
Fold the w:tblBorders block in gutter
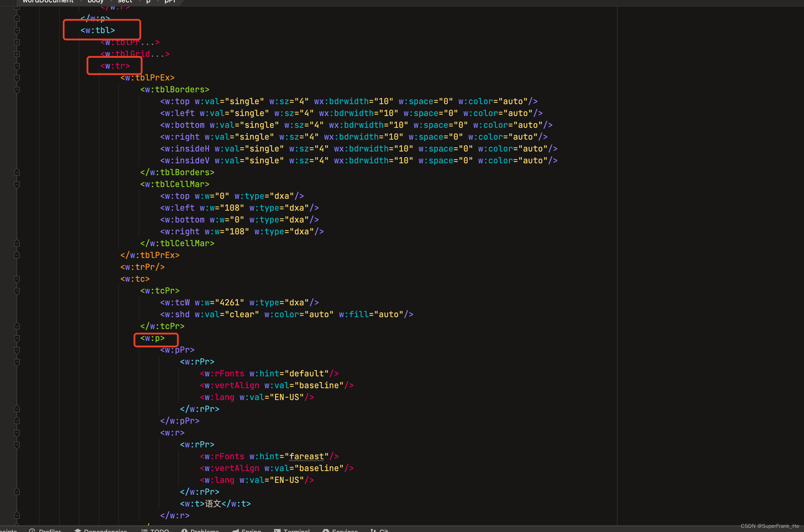click(x=17, y=90)
